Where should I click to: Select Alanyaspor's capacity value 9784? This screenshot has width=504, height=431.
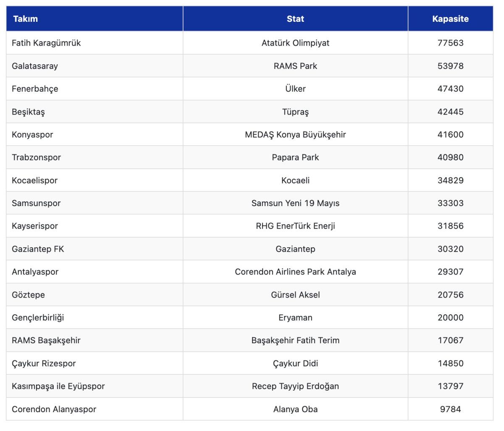coord(450,409)
